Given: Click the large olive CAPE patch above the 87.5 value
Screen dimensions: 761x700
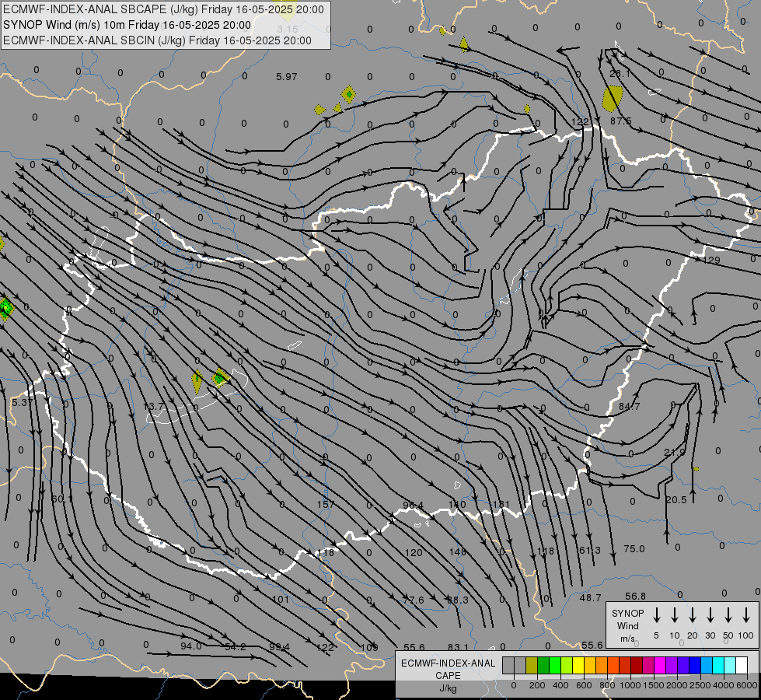Looking at the screenshot, I should (x=613, y=99).
